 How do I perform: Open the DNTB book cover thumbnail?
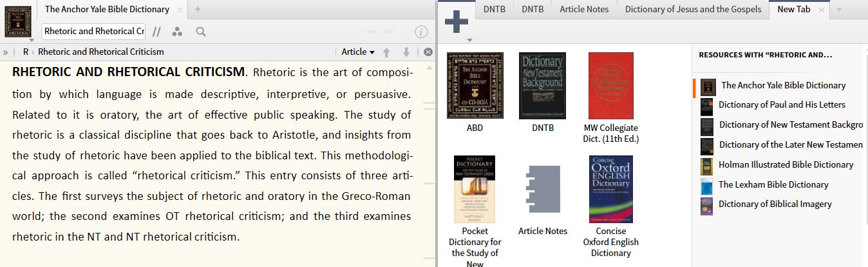(542, 86)
